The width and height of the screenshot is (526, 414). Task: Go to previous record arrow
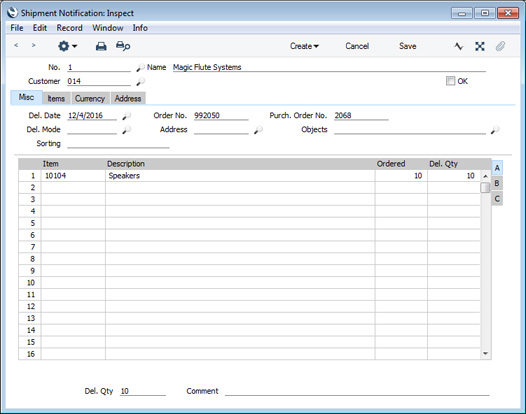(16, 45)
